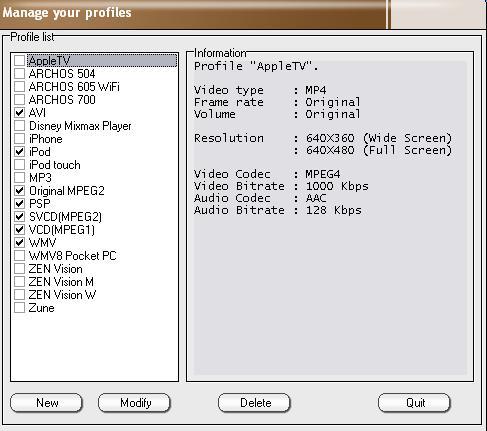Screen dimensions: 487x431
Task: Select the iPod profile label
Action: coord(40,152)
